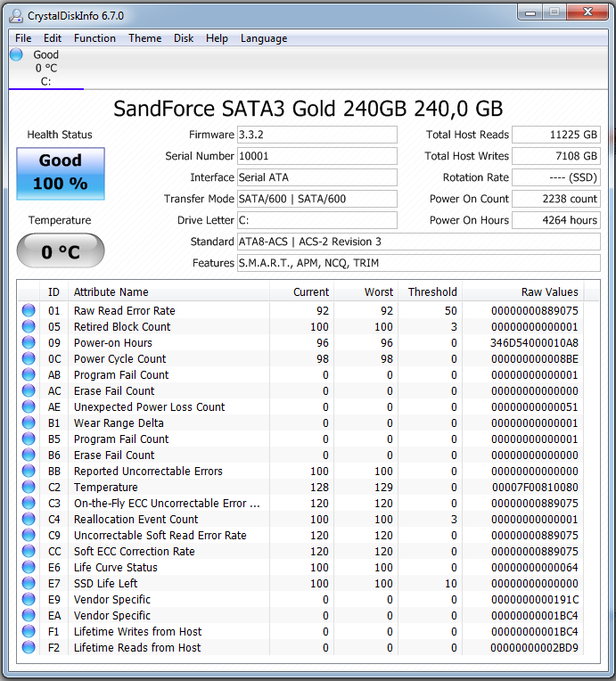The height and width of the screenshot is (681, 616).
Task: Click status icon for AC Erase Fail Count
Action: coord(29,391)
